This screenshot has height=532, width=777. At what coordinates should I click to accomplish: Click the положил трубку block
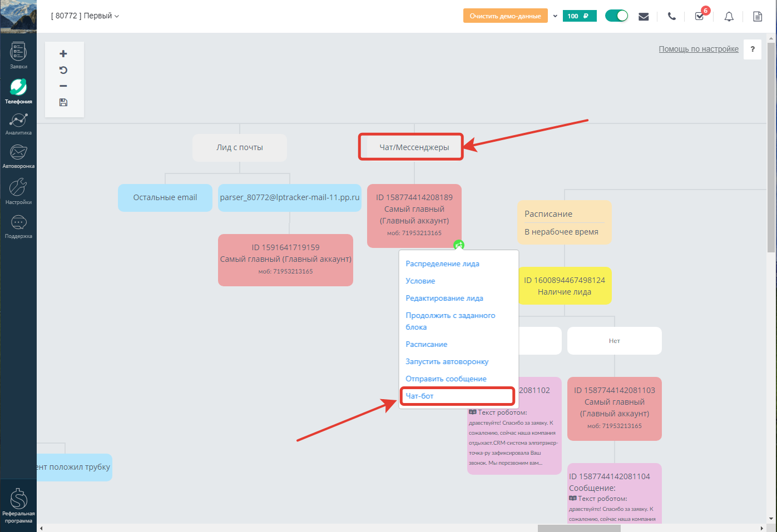[x=74, y=467]
